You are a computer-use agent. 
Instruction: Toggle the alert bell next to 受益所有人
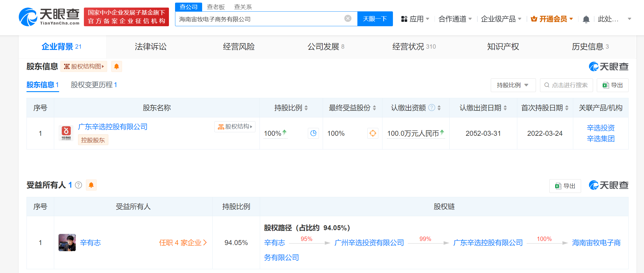[x=91, y=185]
